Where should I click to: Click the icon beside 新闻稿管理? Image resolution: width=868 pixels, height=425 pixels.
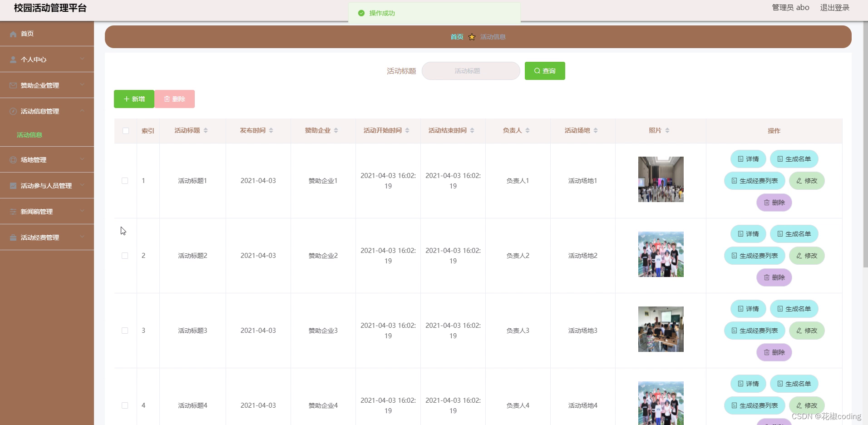(x=13, y=212)
